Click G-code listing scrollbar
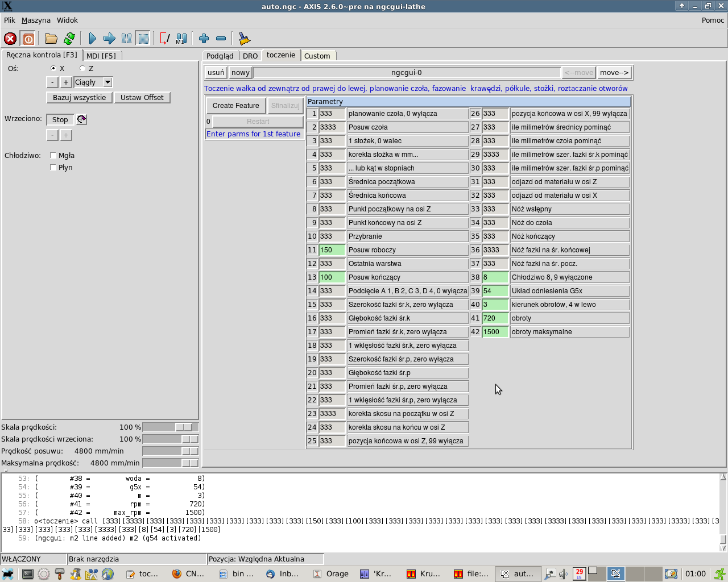Viewport: 728px width, 582px height. 723,513
